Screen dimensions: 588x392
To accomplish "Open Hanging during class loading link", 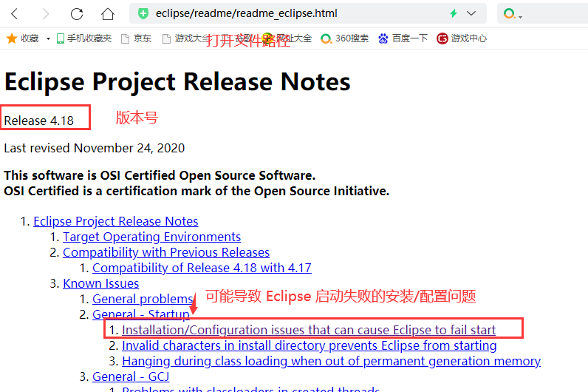I will [331, 361].
